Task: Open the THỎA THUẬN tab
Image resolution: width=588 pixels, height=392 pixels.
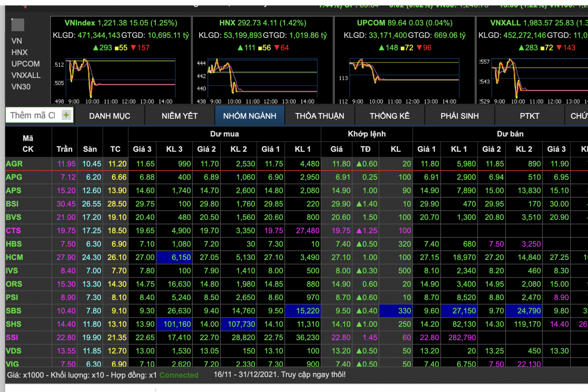Action: (x=320, y=116)
